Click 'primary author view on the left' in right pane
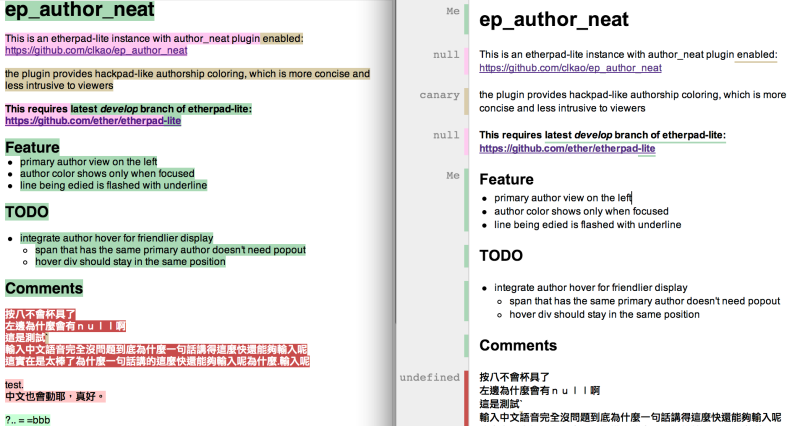800x426 pixels. 563,198
